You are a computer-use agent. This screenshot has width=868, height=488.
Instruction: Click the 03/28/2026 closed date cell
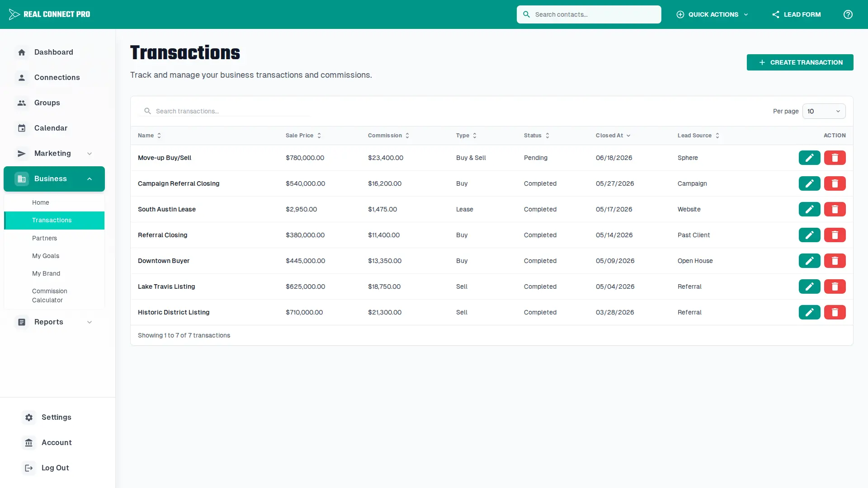(615, 312)
